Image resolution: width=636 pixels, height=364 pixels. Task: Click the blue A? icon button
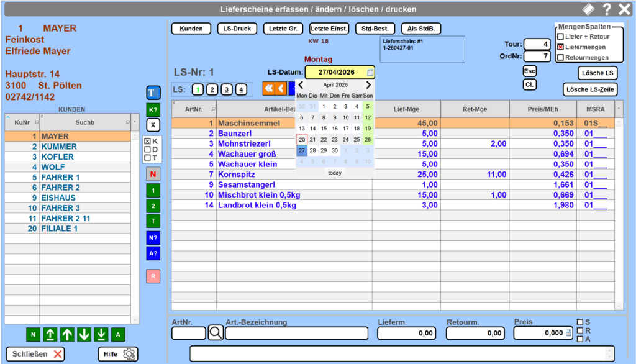(x=153, y=253)
